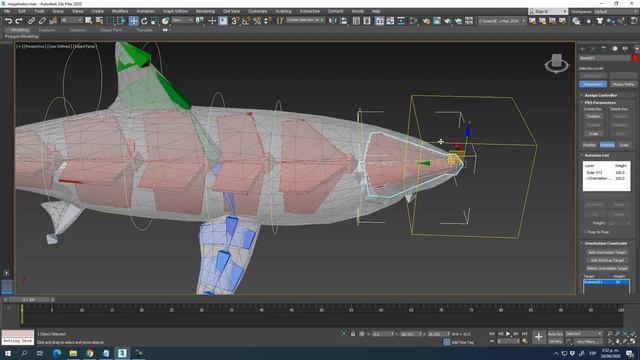Open the selection filter All dropdown
Screen dimensions: 640x360
click(71, 20)
